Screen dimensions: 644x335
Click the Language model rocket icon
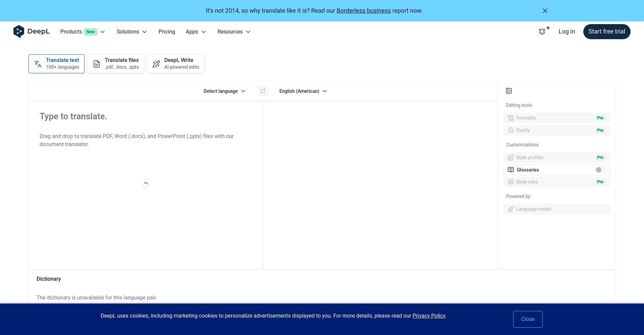(511, 209)
